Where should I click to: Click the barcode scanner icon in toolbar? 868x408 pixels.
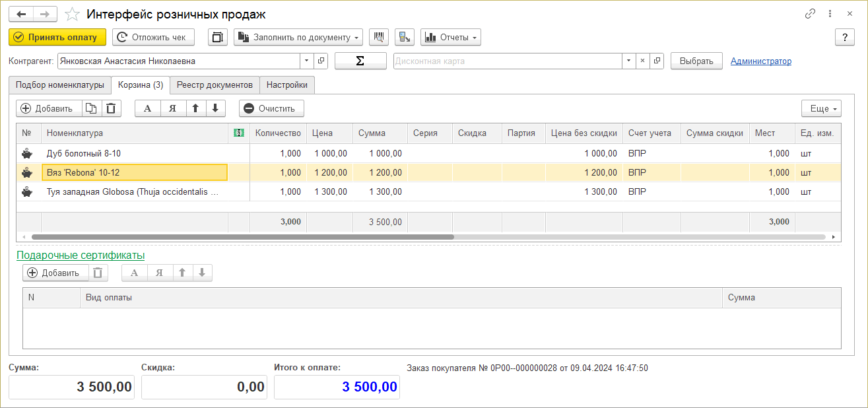coord(379,38)
